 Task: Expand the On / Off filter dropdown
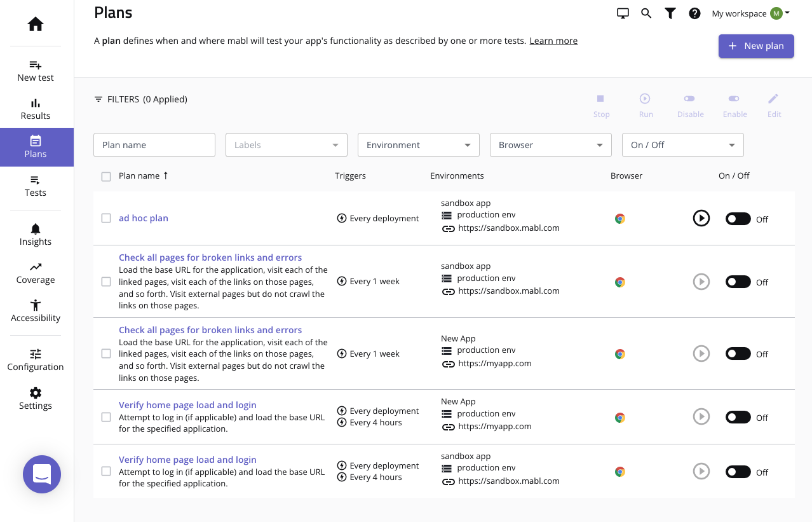[682, 145]
